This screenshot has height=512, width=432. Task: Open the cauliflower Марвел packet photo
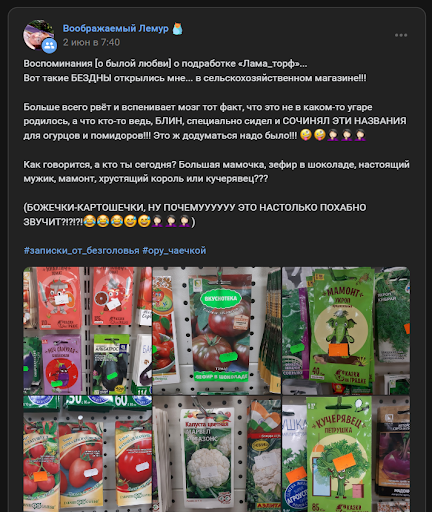[x=217, y=454]
